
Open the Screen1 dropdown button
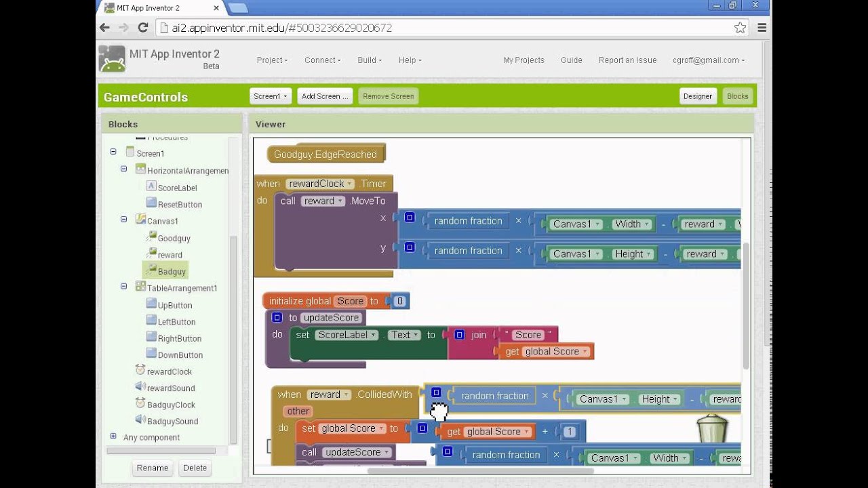pyautogui.click(x=271, y=96)
